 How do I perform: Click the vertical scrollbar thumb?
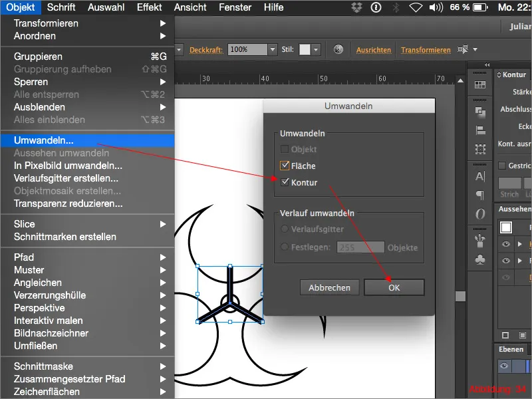point(460,296)
